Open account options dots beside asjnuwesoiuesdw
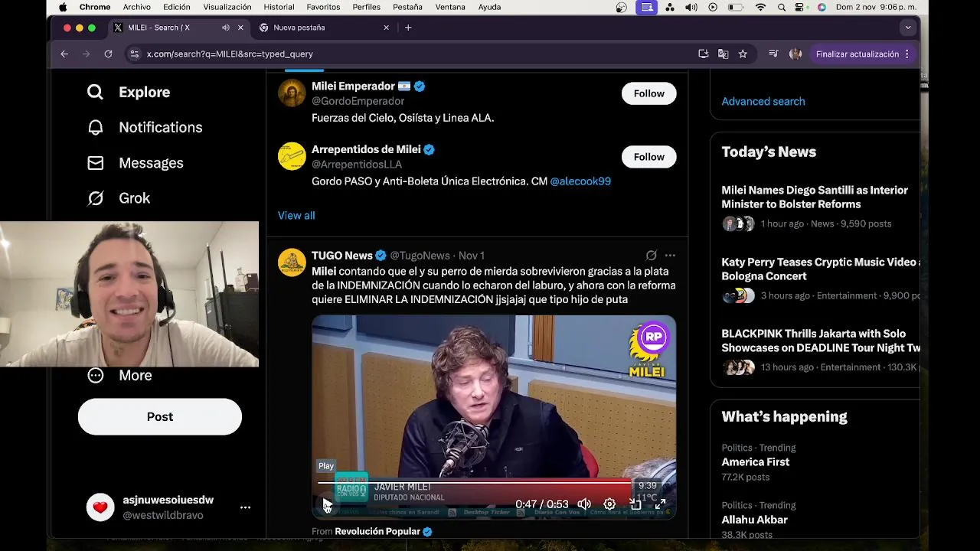The width and height of the screenshot is (980, 551). (245, 507)
